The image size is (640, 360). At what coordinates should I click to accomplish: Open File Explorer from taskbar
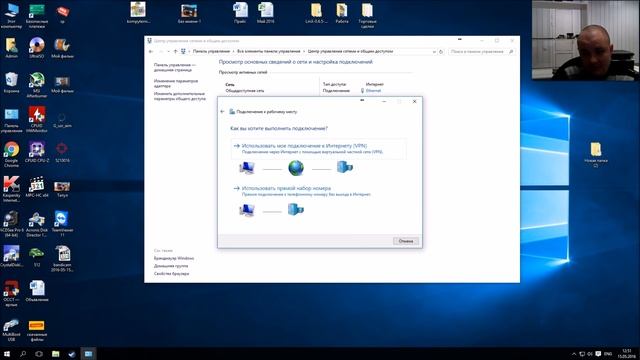click(56, 354)
